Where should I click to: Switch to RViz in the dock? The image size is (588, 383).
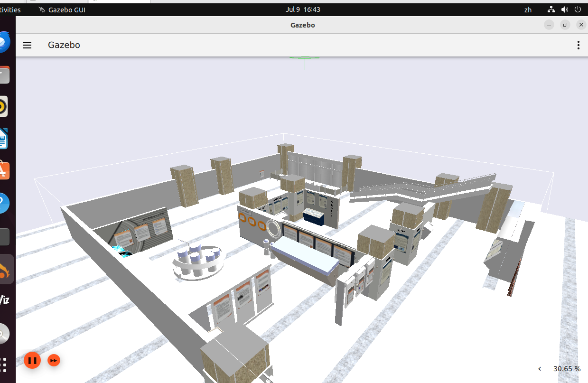point(4,300)
